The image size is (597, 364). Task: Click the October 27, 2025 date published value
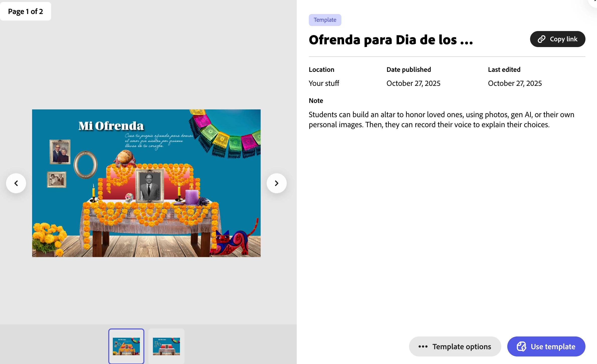click(413, 83)
